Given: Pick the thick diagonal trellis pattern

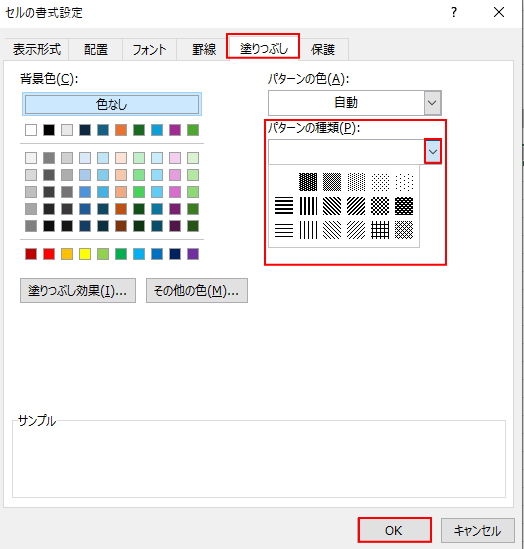Looking at the screenshot, I should point(404,206).
